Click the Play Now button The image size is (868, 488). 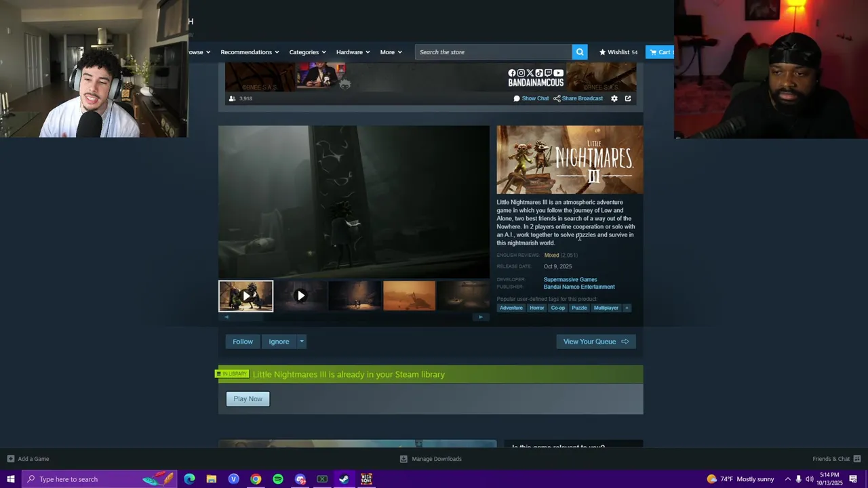click(x=248, y=399)
